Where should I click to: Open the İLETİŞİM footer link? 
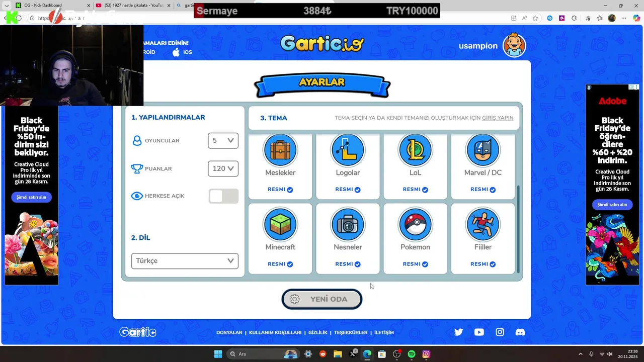pyautogui.click(x=384, y=332)
